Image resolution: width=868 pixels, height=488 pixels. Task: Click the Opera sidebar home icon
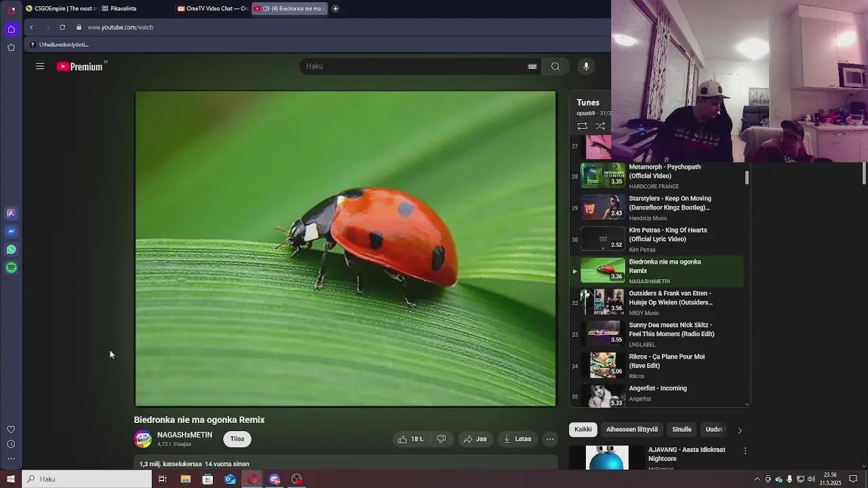(x=12, y=28)
